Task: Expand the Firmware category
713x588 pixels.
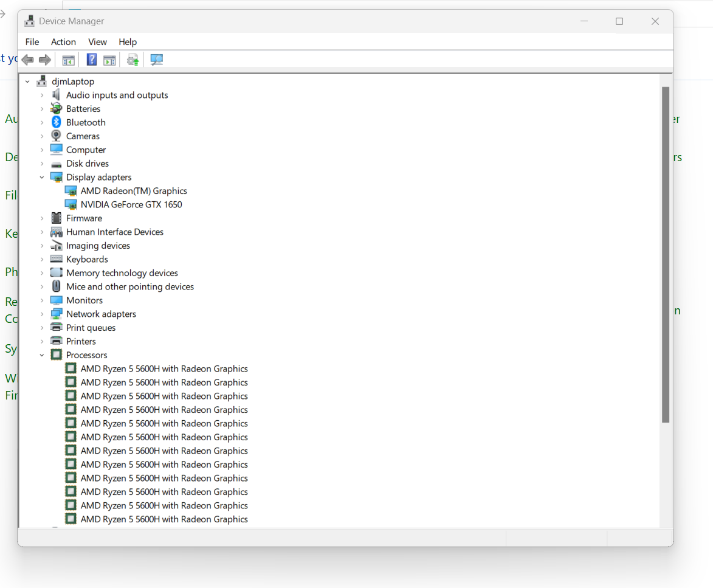Action: [42, 218]
